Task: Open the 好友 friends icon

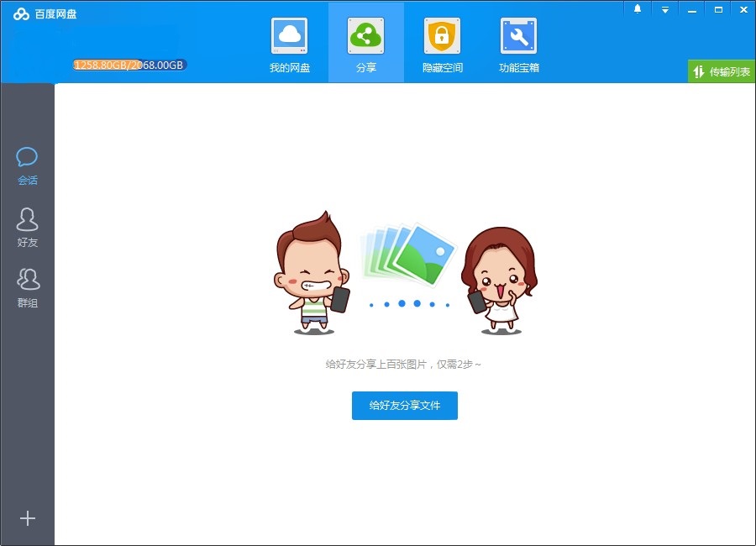Action: point(27,218)
